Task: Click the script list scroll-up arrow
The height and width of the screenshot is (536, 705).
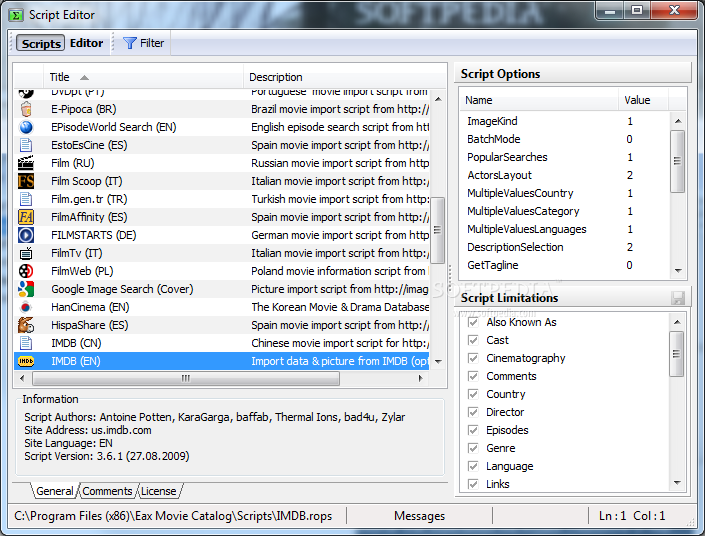Action: [x=438, y=99]
